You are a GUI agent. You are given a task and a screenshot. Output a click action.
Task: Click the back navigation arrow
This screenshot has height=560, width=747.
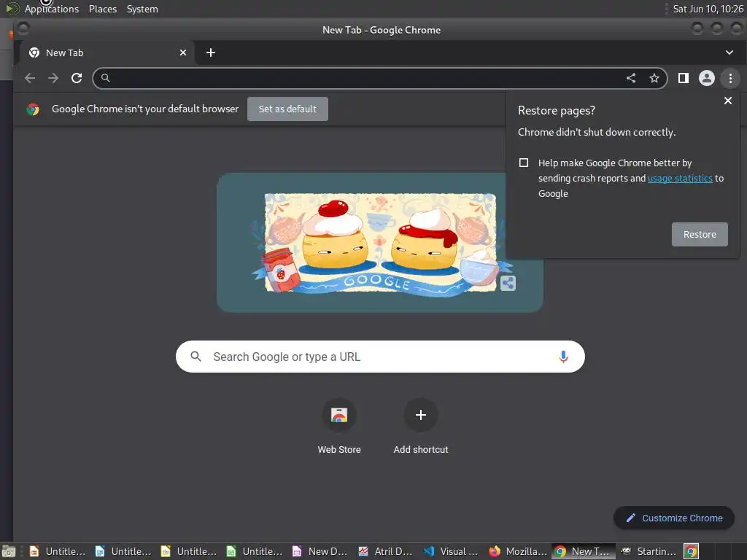pos(30,78)
